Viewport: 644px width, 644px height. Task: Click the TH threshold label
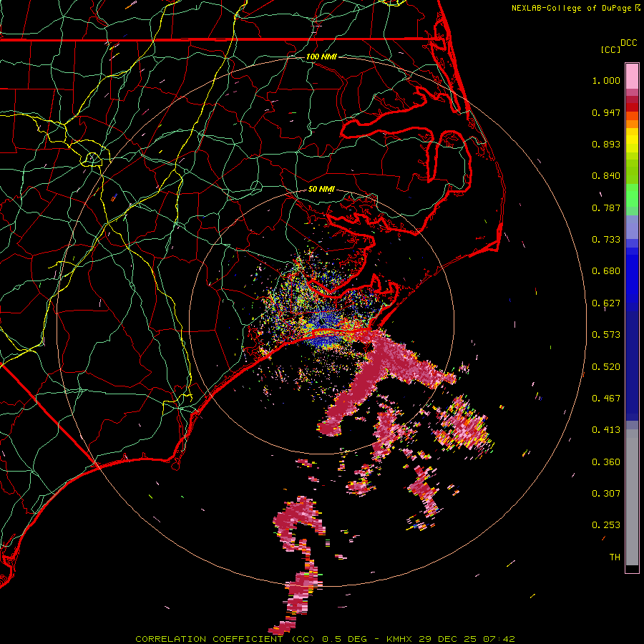point(615,557)
